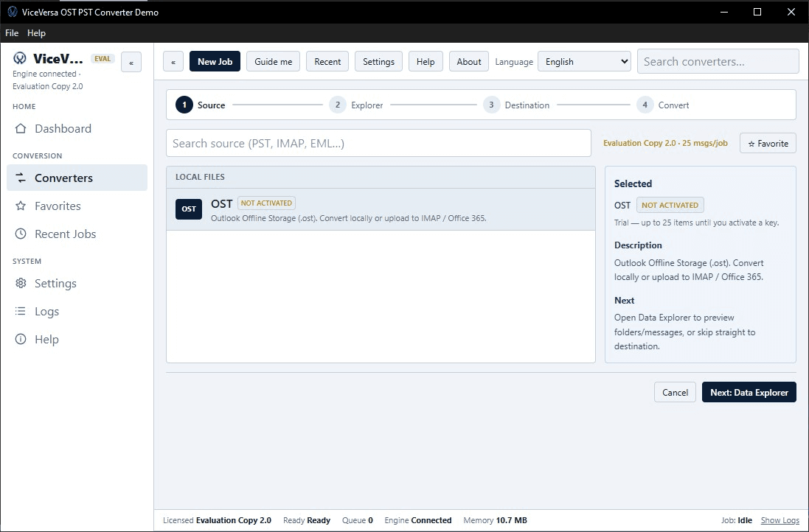Click Evaluation Copy 2.0 · 25 msgs/job text
Image resolution: width=809 pixels, height=532 pixels.
[665, 143]
